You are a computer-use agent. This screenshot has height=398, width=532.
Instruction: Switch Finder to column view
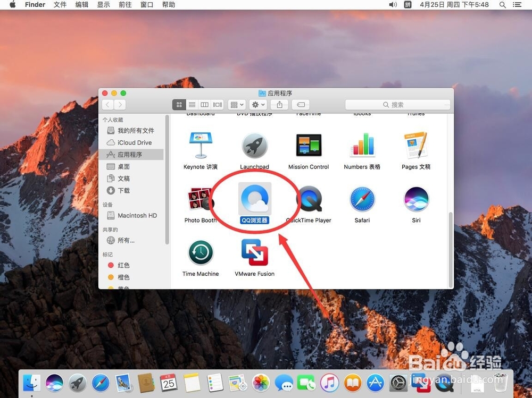pos(205,105)
